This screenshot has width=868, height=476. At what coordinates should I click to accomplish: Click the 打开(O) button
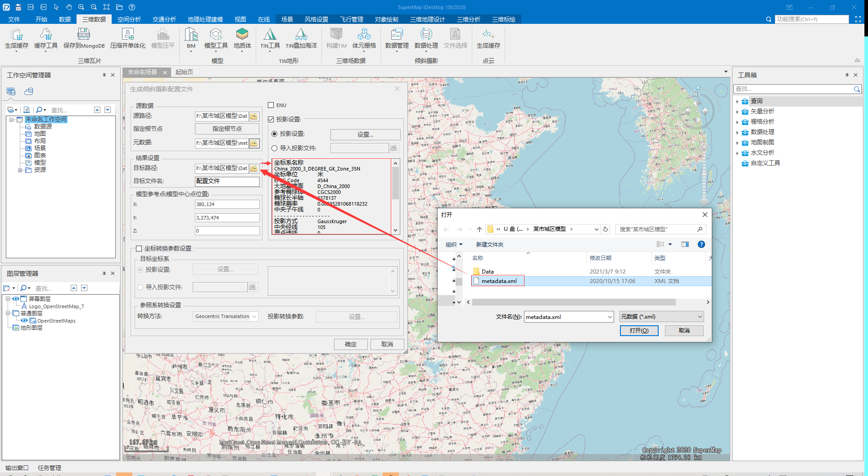[x=639, y=331]
